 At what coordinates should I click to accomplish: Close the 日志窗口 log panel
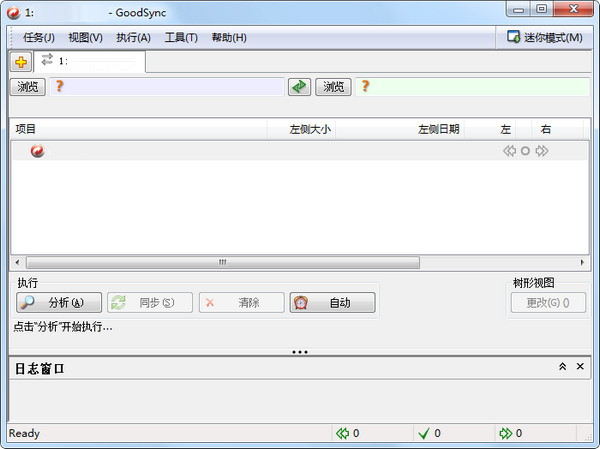click(x=580, y=367)
